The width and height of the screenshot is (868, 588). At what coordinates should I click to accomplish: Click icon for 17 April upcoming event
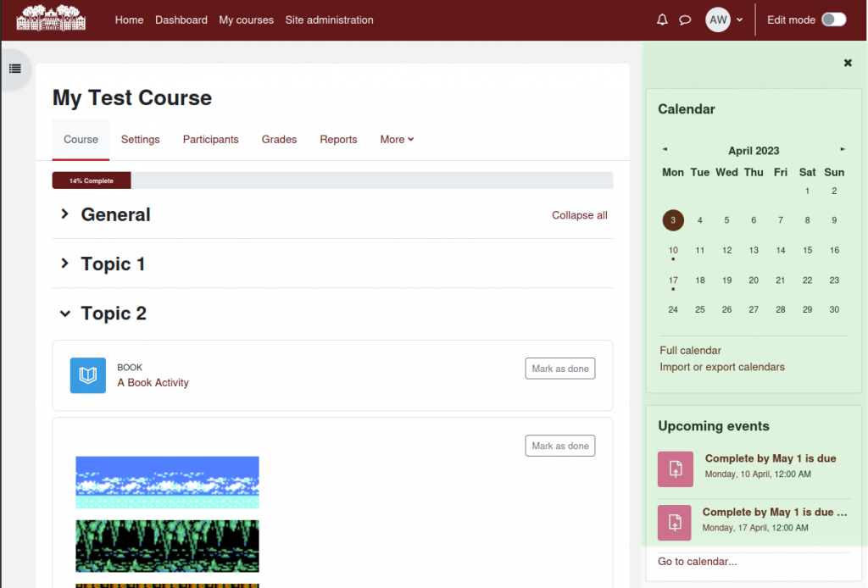point(674,523)
